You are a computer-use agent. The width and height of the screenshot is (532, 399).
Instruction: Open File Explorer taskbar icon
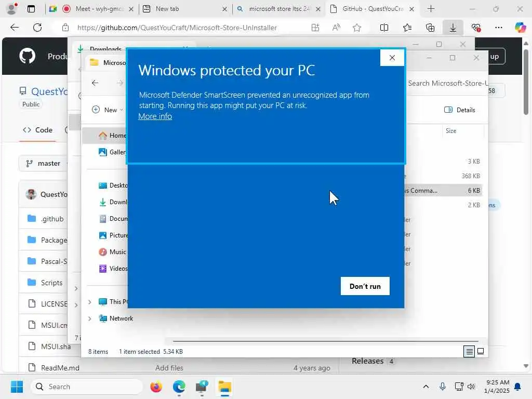click(224, 387)
